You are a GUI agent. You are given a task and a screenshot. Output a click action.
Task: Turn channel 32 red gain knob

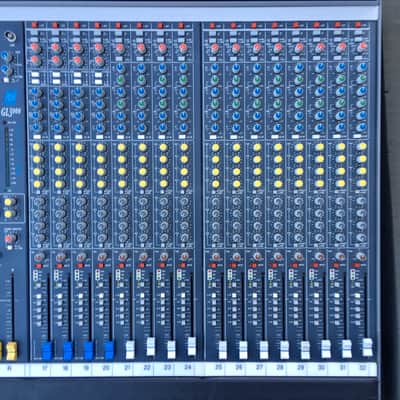click(363, 47)
